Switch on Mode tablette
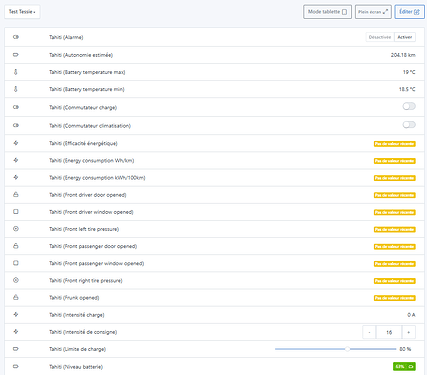The image size is (427, 375). pyautogui.click(x=327, y=12)
